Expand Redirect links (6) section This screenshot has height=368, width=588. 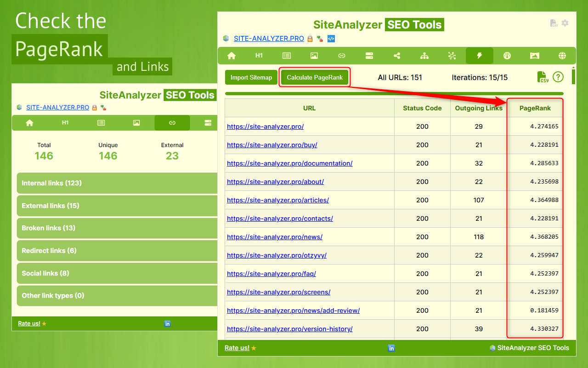(117, 251)
